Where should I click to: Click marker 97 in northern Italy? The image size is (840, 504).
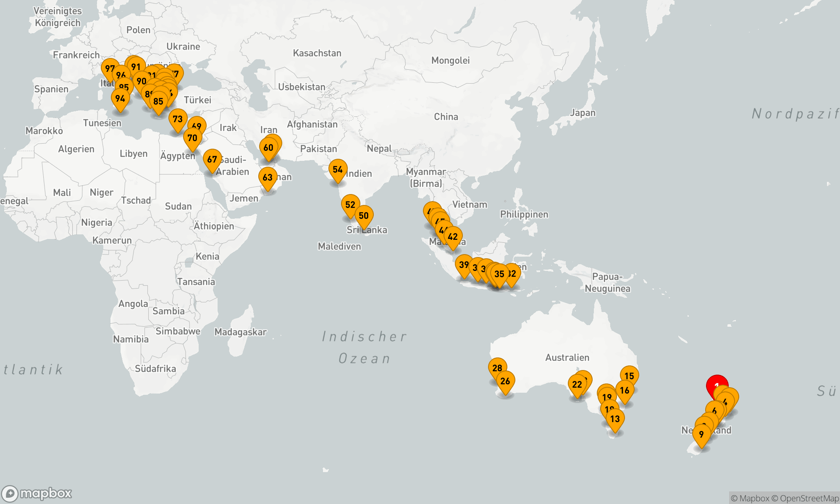109,68
